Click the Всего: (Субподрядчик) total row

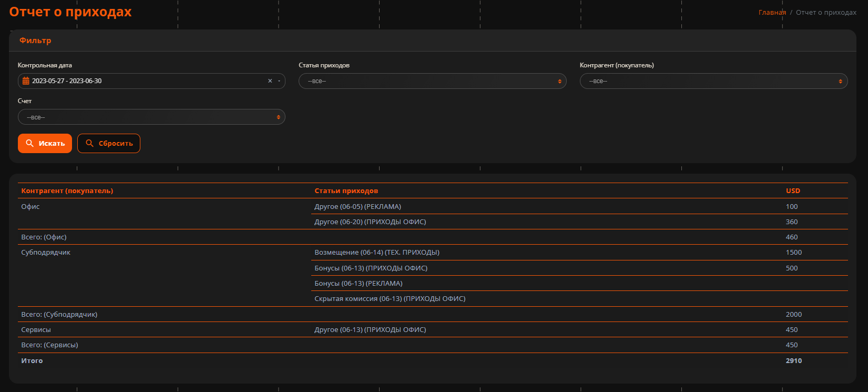[433, 314]
